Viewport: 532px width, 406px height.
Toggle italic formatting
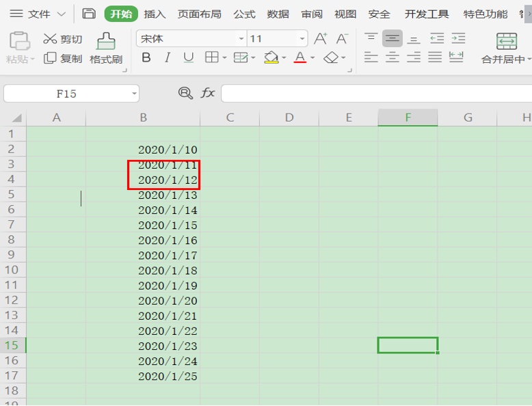pyautogui.click(x=168, y=57)
